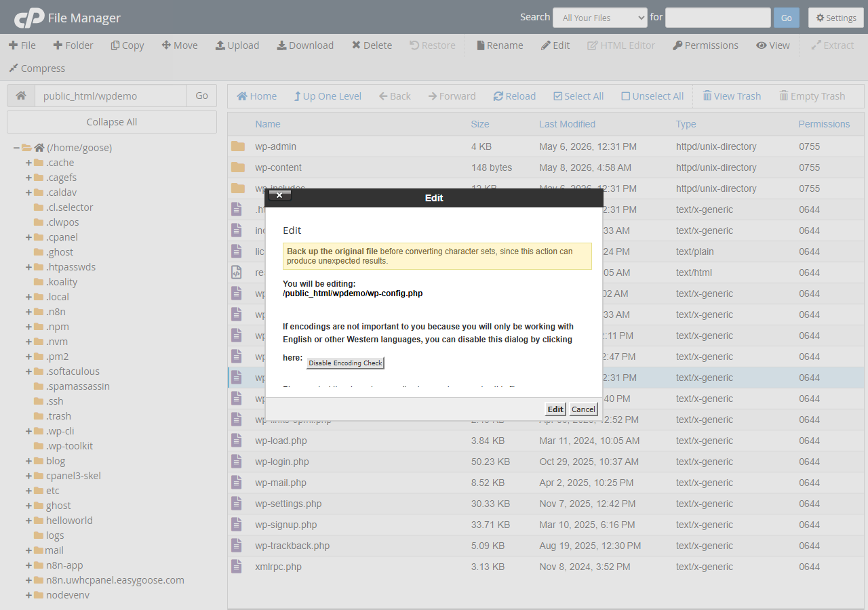Image resolution: width=868 pixels, height=610 pixels.
Task: Click the wp-mail.php file icon
Action: click(x=237, y=483)
